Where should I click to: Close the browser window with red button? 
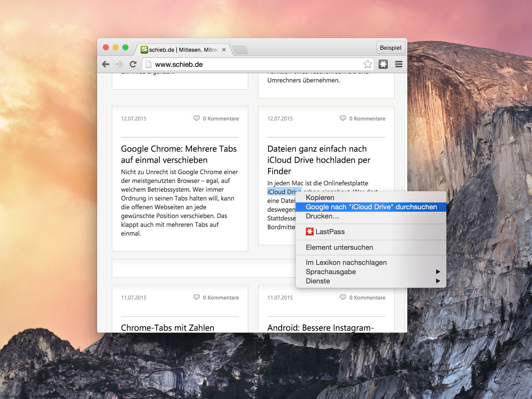(106, 47)
